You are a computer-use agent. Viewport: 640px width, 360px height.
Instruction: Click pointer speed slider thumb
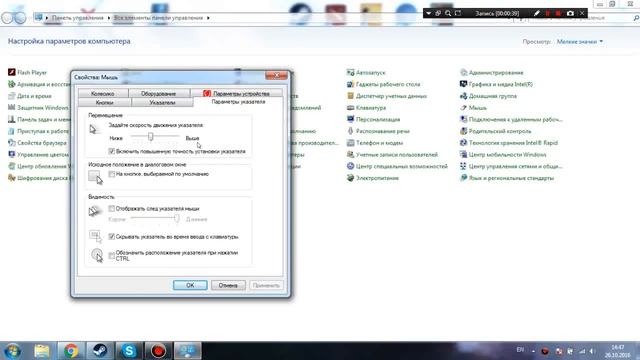(x=151, y=137)
